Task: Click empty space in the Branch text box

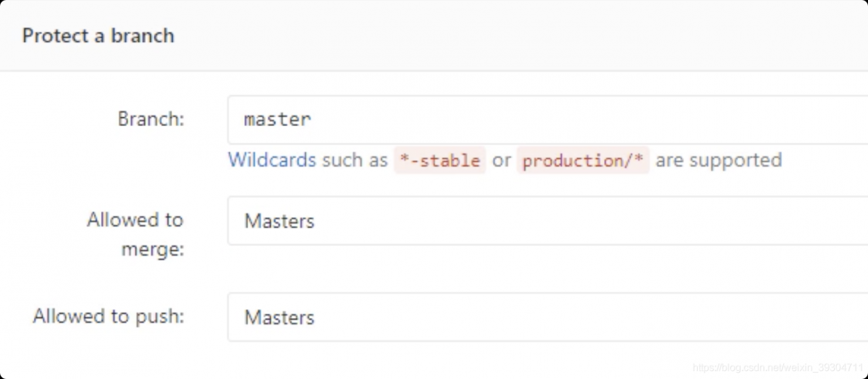Action: click(x=610, y=119)
